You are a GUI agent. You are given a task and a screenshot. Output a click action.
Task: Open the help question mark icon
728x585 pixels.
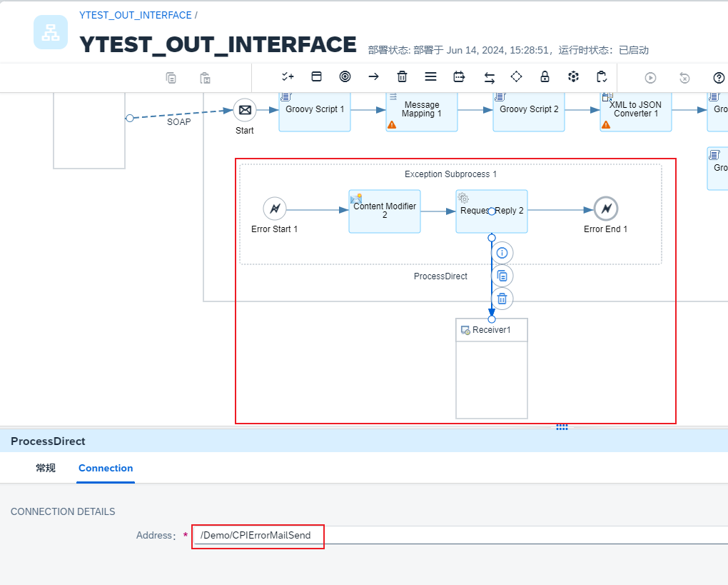(719, 78)
